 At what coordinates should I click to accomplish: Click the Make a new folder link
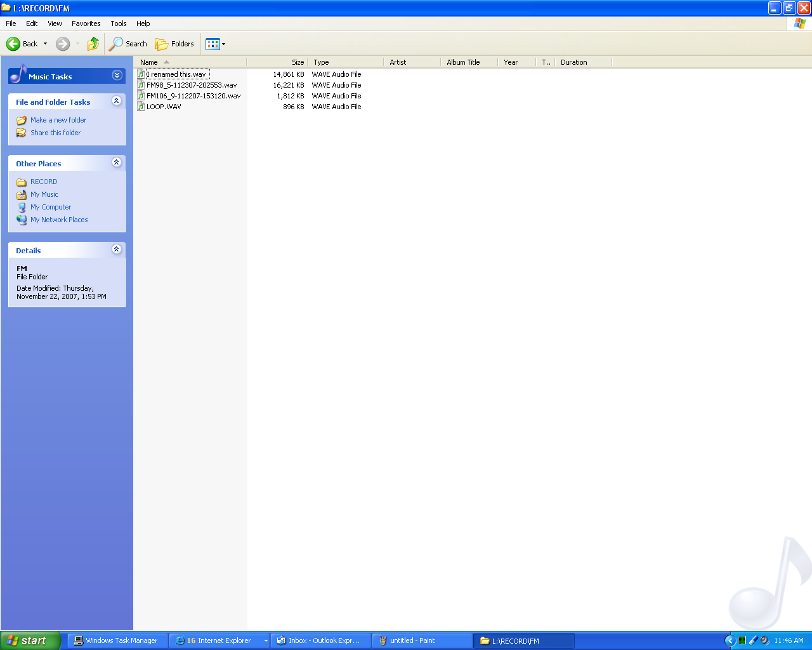pyautogui.click(x=58, y=120)
